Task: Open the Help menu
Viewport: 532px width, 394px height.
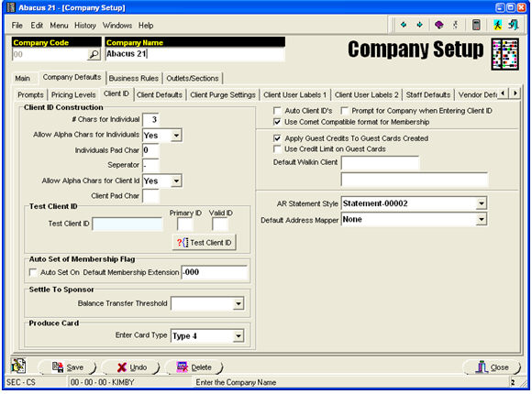Action: click(146, 26)
